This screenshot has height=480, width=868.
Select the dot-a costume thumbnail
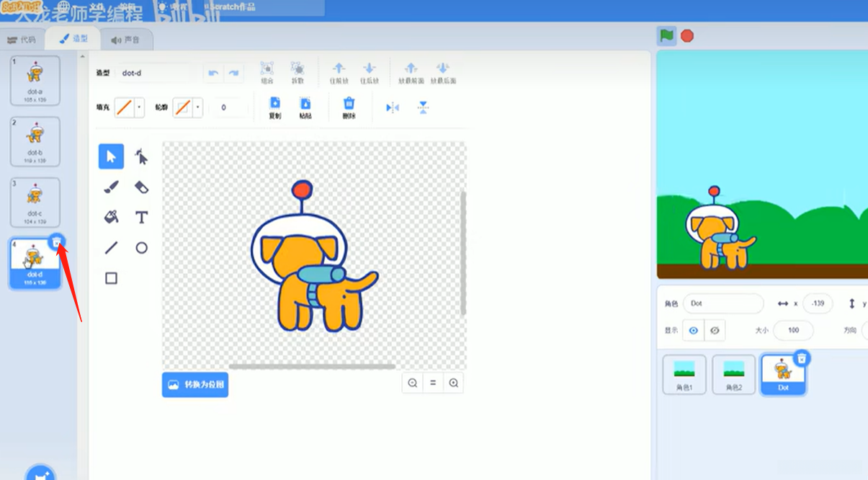click(35, 80)
